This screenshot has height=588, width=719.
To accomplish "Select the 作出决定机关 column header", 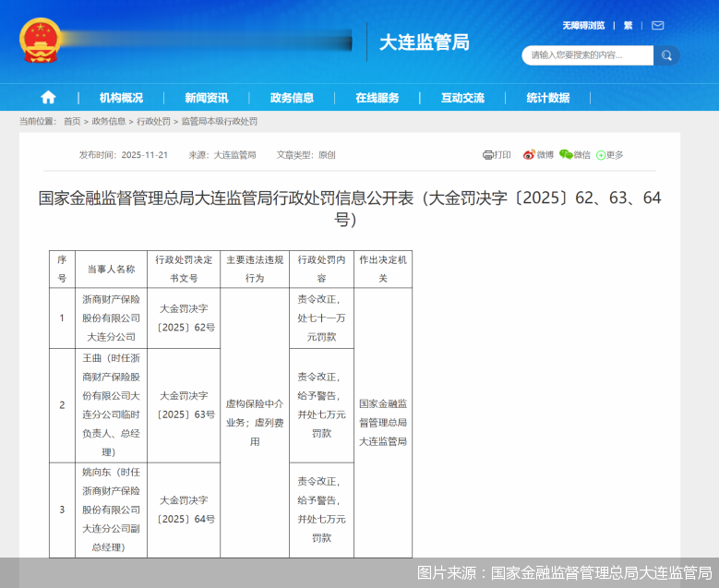I will (383, 270).
